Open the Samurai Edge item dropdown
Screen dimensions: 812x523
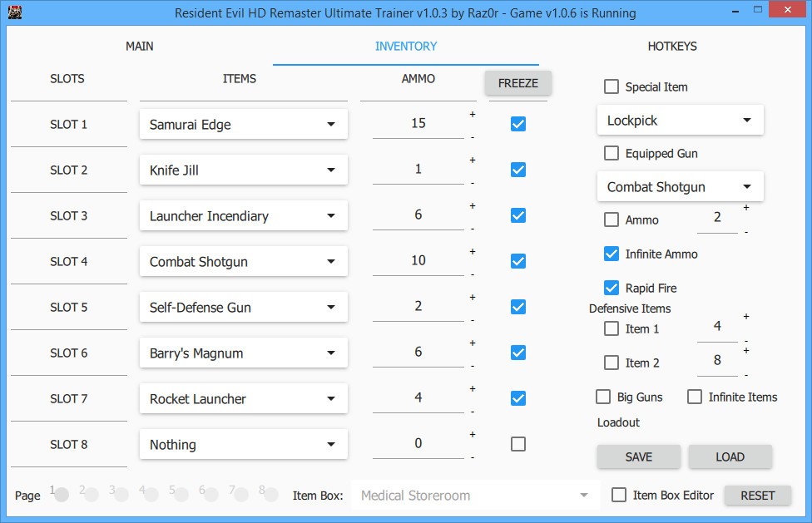pyautogui.click(x=244, y=124)
